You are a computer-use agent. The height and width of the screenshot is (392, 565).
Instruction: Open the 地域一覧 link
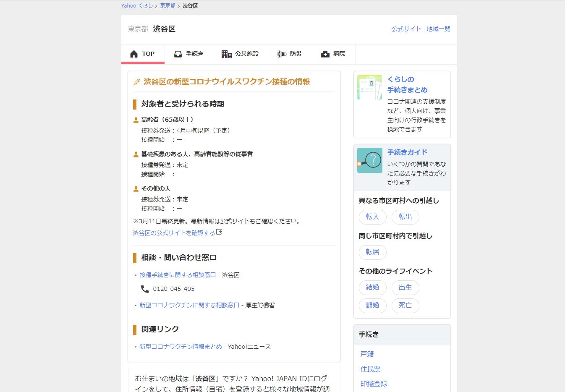(x=438, y=29)
